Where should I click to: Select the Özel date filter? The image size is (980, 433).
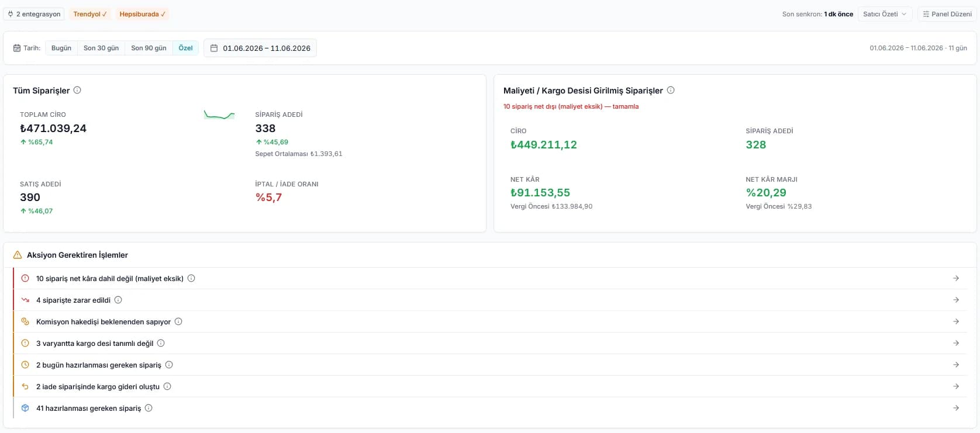185,48
